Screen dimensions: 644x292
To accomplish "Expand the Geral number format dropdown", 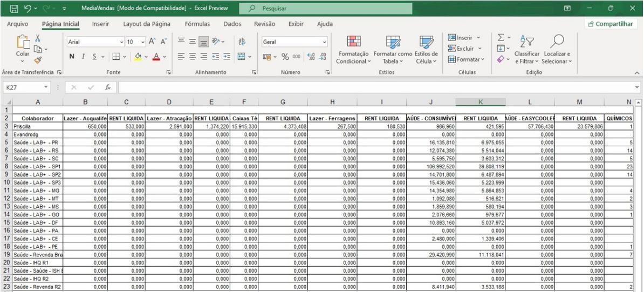I will click(x=324, y=42).
